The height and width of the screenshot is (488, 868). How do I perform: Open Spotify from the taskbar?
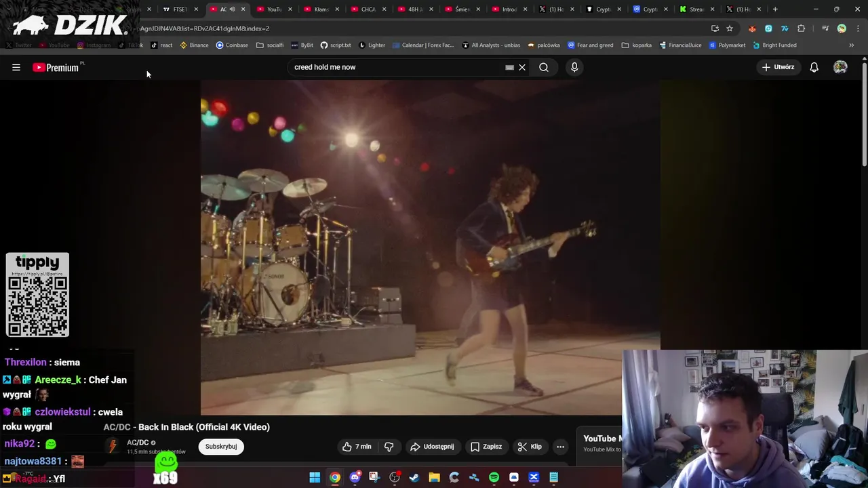point(494,477)
